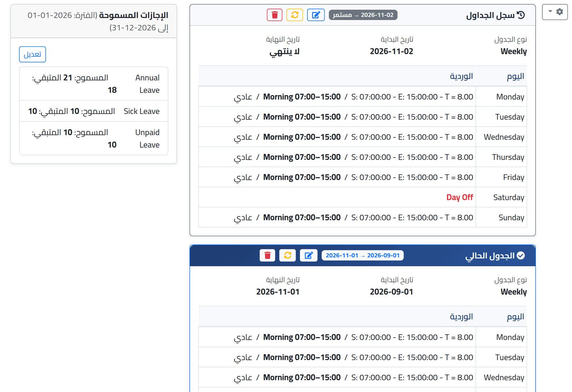The image size is (572, 392).
Task: Click the history clock icon beside سجل الجداول
Action: pyautogui.click(x=521, y=15)
